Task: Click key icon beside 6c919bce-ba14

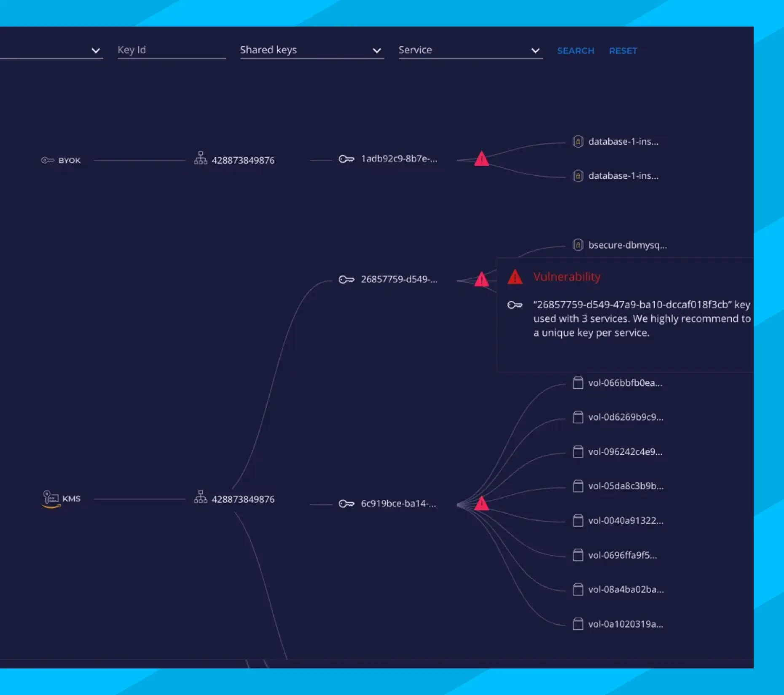Action: (x=346, y=504)
